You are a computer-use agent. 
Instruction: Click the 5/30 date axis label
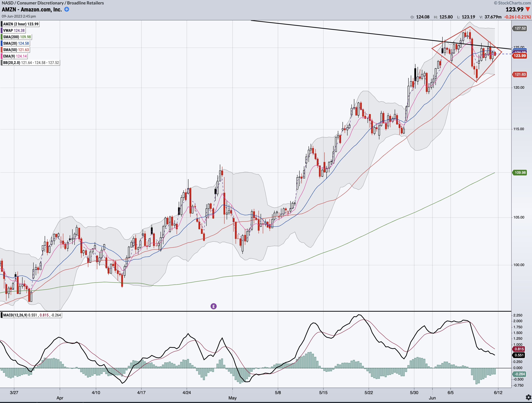pyautogui.click(x=414, y=393)
